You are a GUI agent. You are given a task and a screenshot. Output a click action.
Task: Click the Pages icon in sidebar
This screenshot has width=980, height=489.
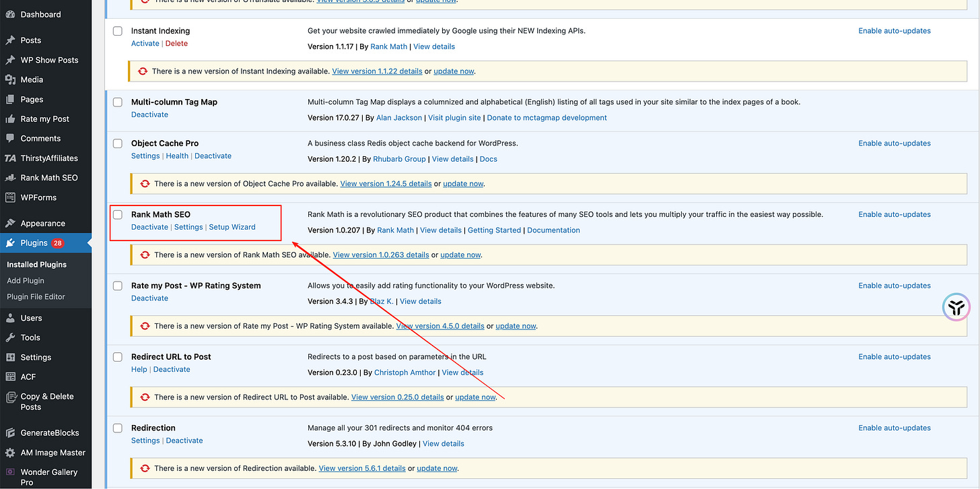click(10, 99)
